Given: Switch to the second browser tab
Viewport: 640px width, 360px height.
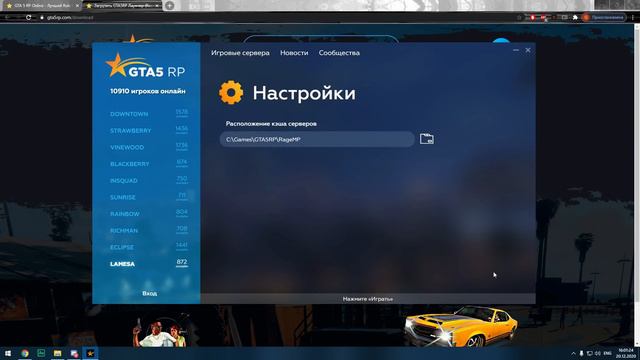Looking at the screenshot, I should tap(122, 6).
